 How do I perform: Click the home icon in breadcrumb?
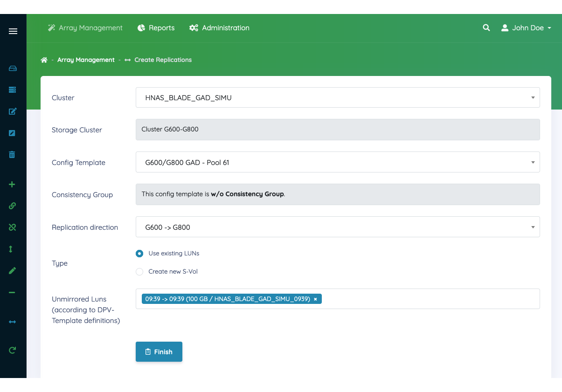click(x=44, y=60)
